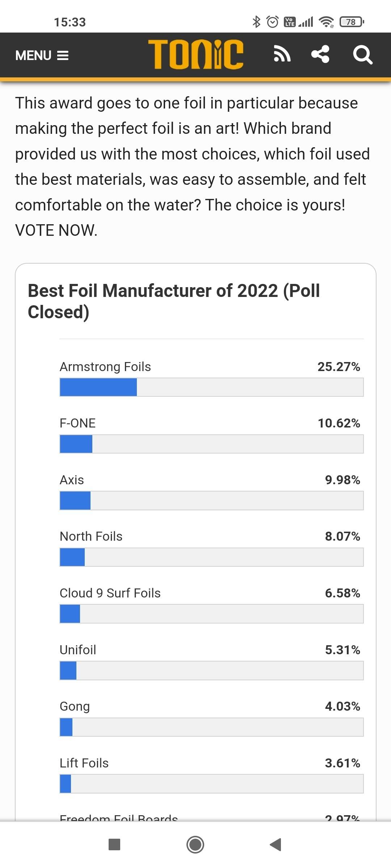Open the RSS feed icon
The height and width of the screenshot is (868, 391).
click(282, 55)
